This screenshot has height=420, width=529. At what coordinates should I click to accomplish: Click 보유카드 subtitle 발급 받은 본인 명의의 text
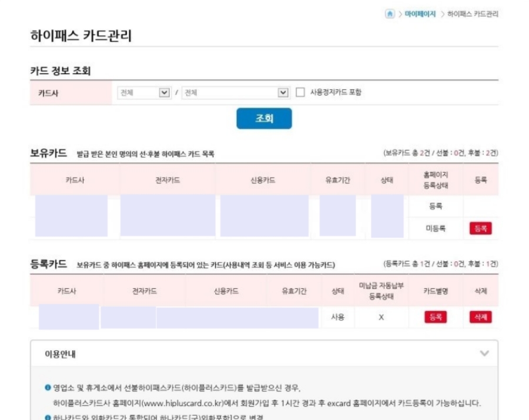(x=145, y=154)
